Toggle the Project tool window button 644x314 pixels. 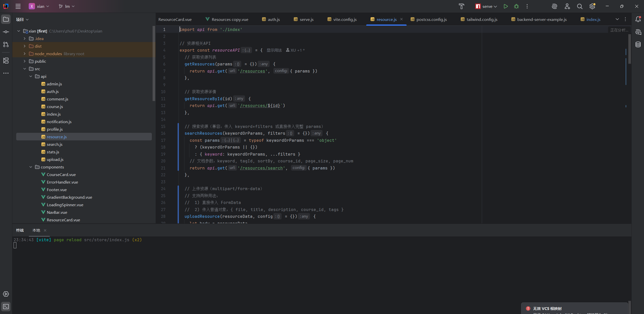(6, 19)
